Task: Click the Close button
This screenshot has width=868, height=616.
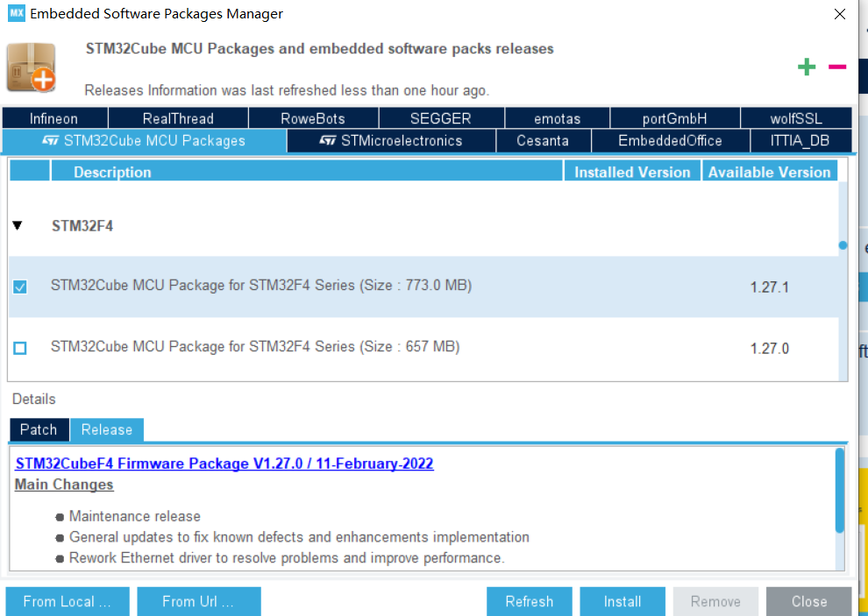Action: point(808,601)
